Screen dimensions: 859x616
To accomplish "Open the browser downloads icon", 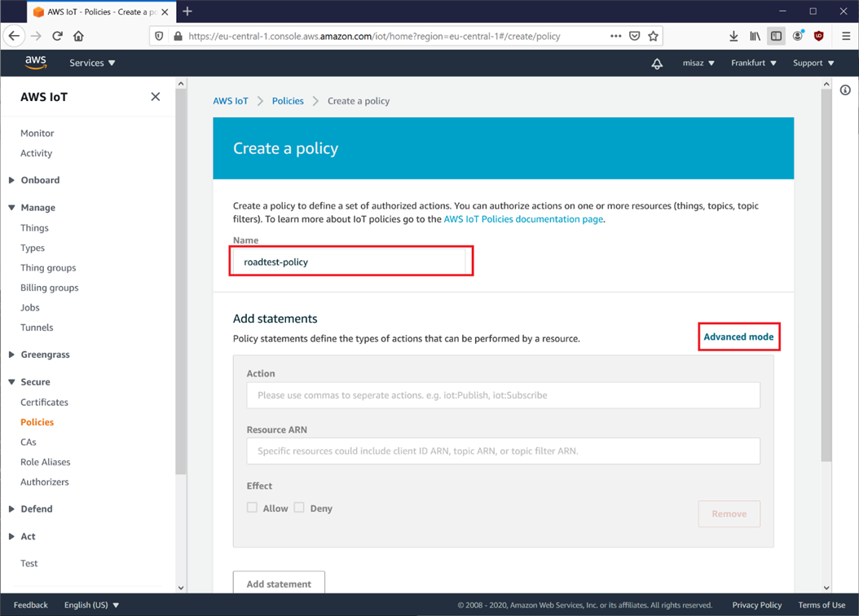I will coord(733,36).
